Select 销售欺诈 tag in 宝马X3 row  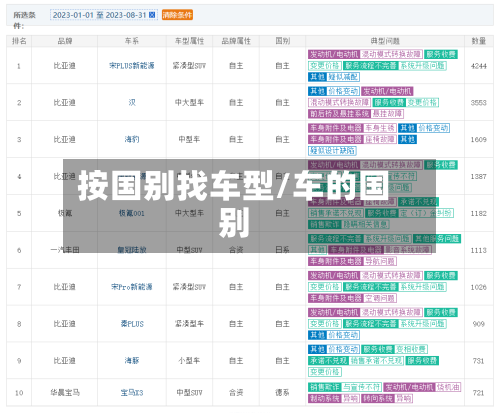pos(325,387)
